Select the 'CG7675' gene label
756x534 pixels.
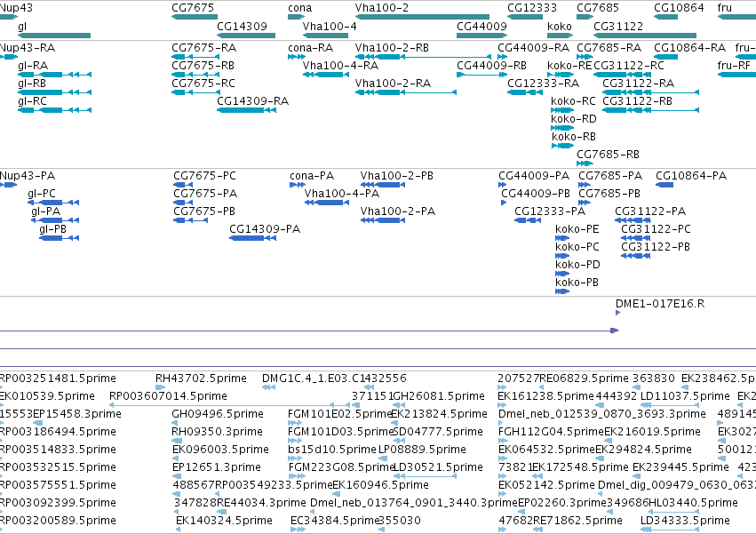pos(193,8)
